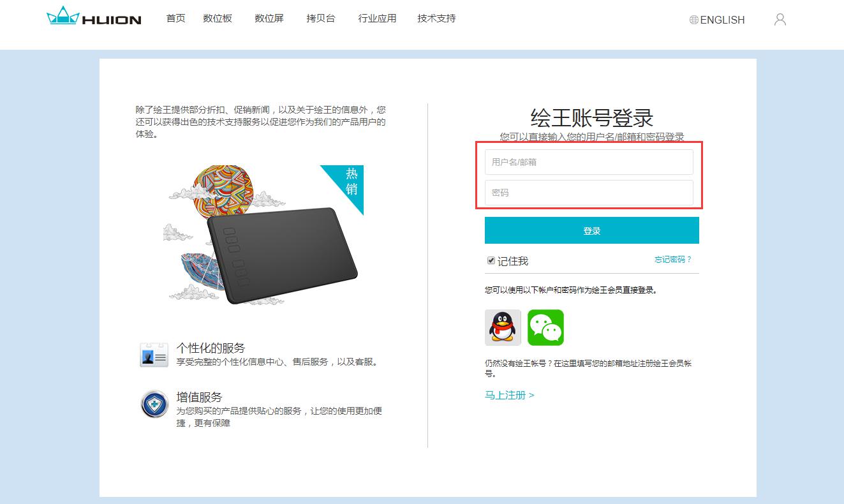The height and width of the screenshot is (504, 844).
Task: Click text 您可以使用以下帐户和密码作为绘王会员直接登录
Action: [x=571, y=290]
